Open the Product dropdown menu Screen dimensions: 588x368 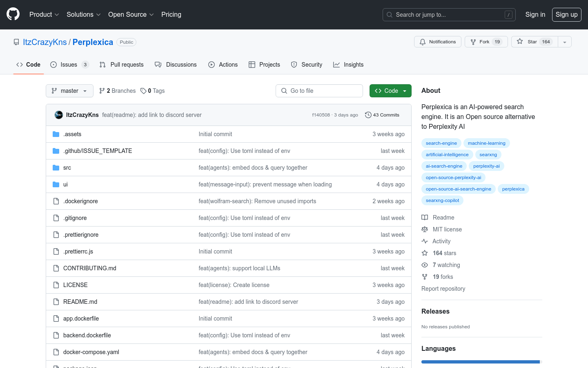44,14
